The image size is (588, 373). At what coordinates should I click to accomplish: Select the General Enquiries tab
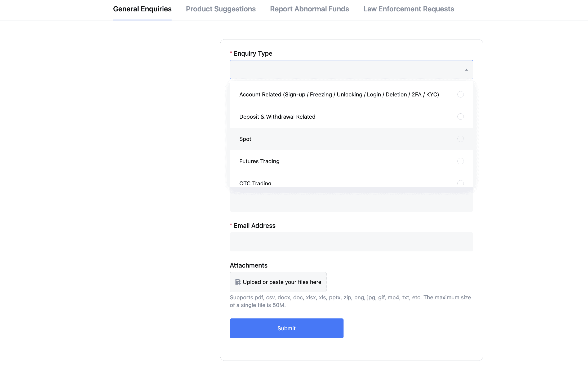[x=142, y=9]
